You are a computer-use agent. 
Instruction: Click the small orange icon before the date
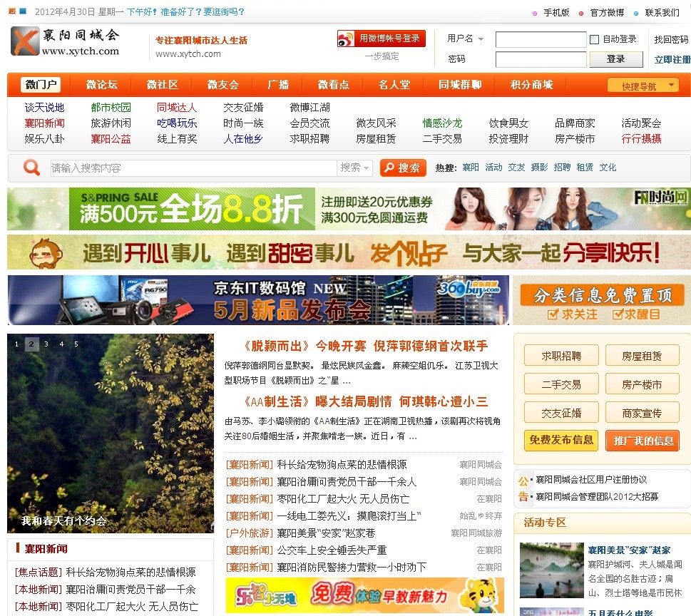(x=11, y=11)
